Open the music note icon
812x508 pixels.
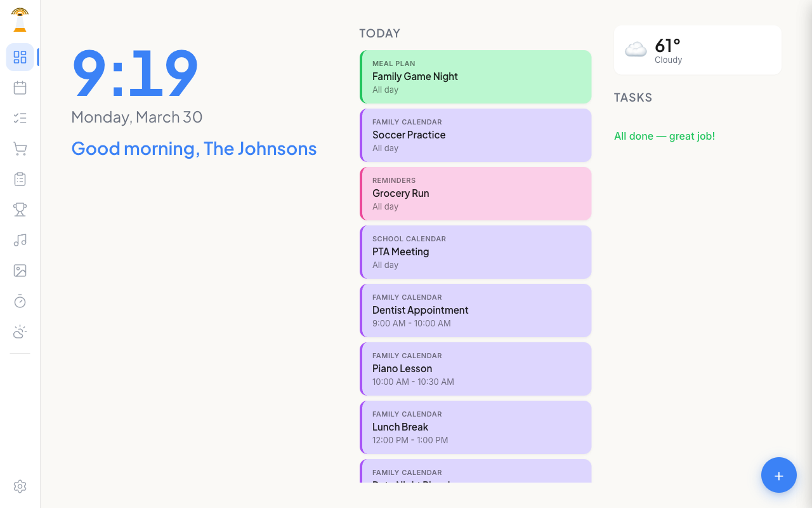point(20,240)
